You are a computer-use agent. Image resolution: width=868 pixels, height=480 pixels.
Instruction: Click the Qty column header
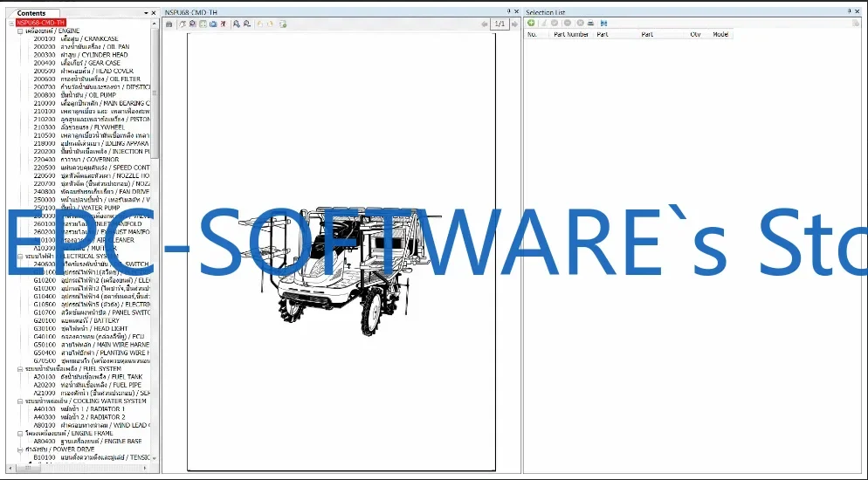(x=695, y=34)
